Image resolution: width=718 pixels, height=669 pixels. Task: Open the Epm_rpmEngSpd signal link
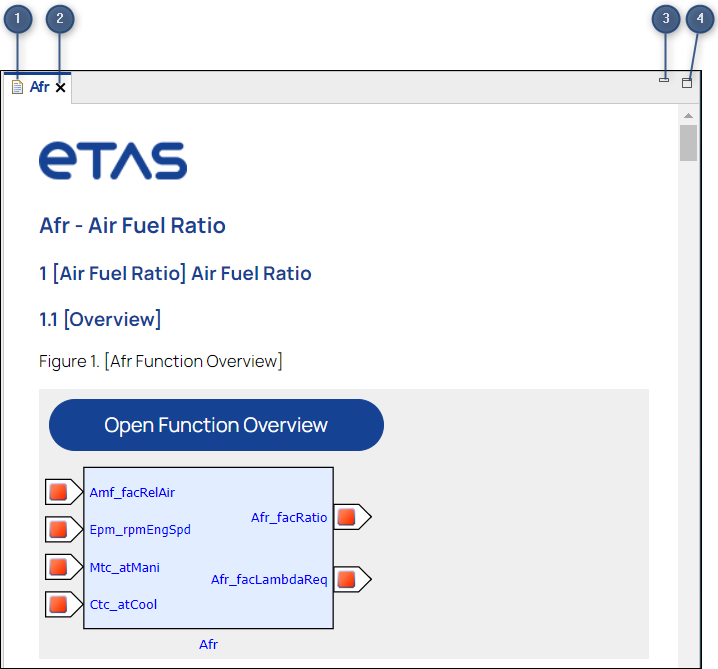coord(140,529)
